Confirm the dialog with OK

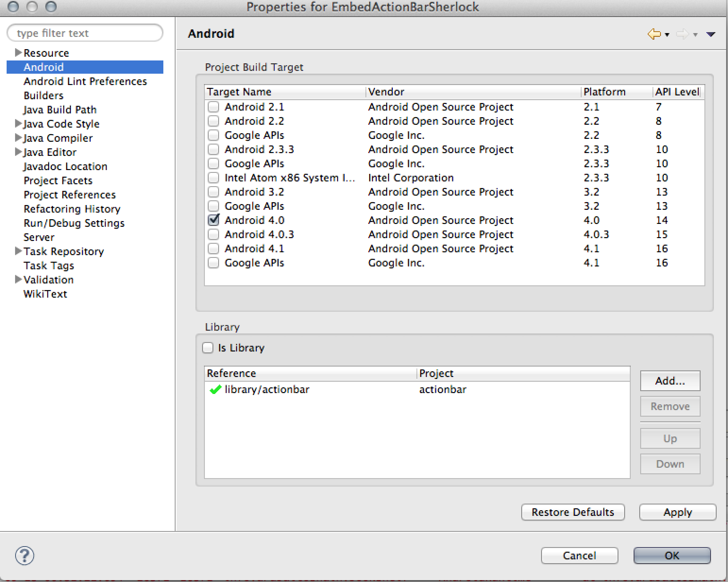672,556
